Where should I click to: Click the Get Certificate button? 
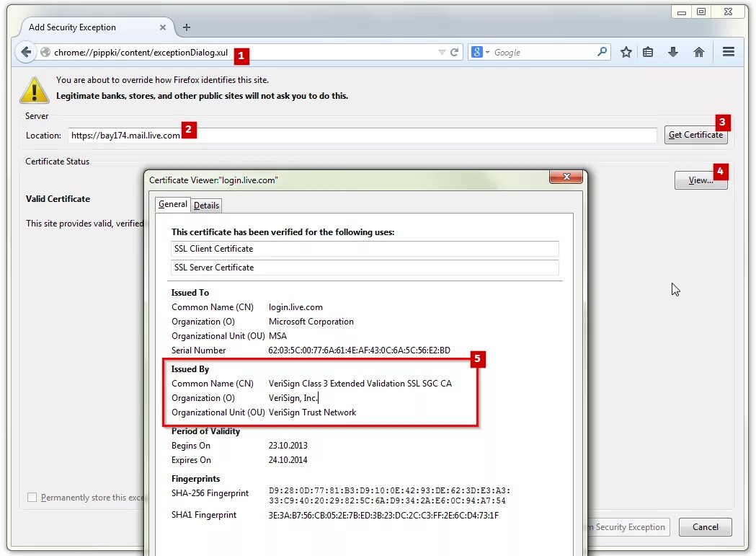[x=695, y=135]
